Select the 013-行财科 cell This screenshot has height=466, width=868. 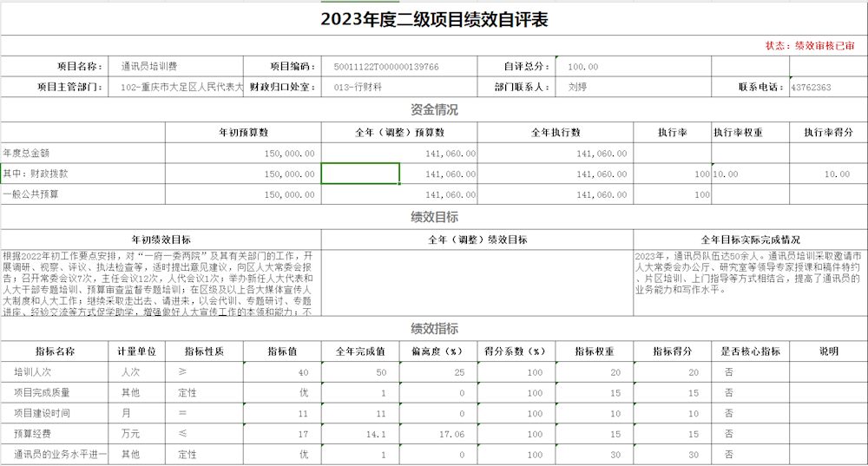[x=358, y=88]
